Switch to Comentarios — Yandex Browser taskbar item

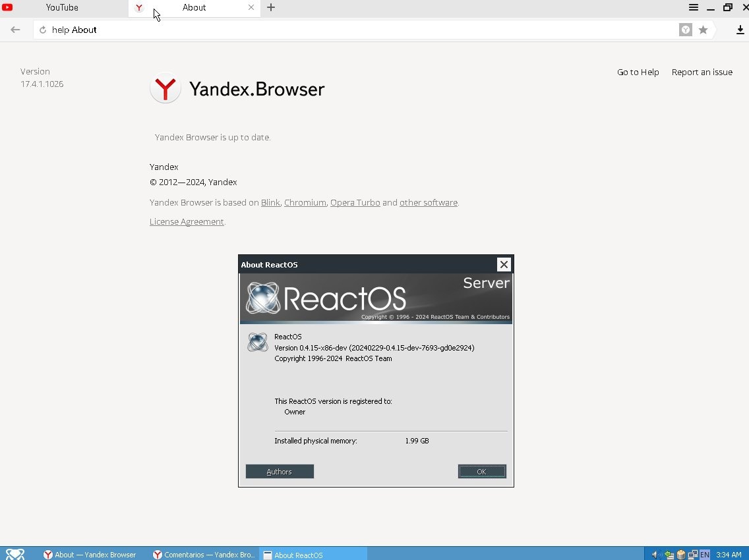tap(204, 555)
